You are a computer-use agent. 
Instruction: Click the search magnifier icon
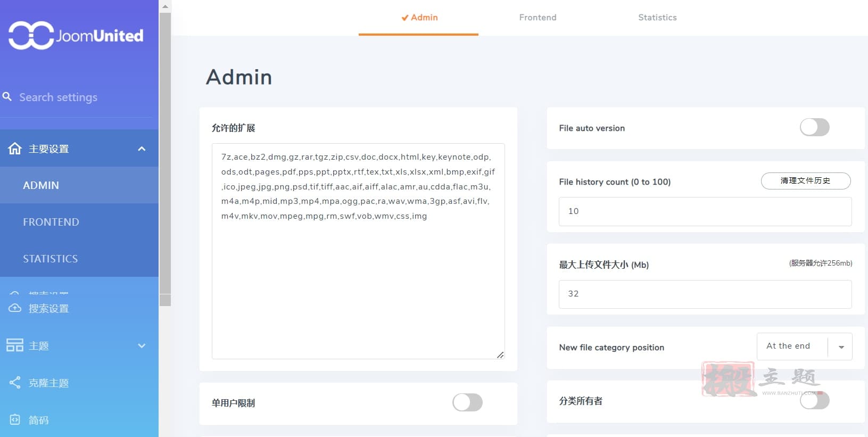click(x=7, y=96)
